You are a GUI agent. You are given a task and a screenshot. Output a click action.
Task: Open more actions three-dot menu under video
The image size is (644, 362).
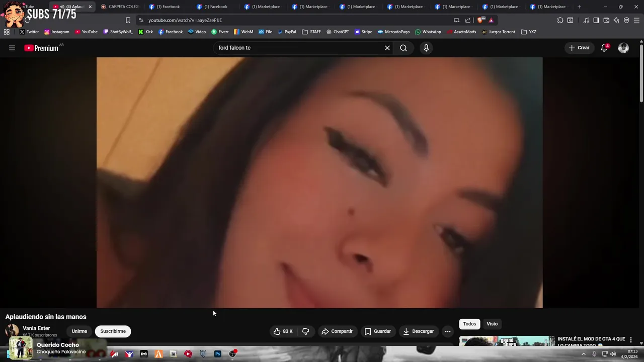point(448,331)
